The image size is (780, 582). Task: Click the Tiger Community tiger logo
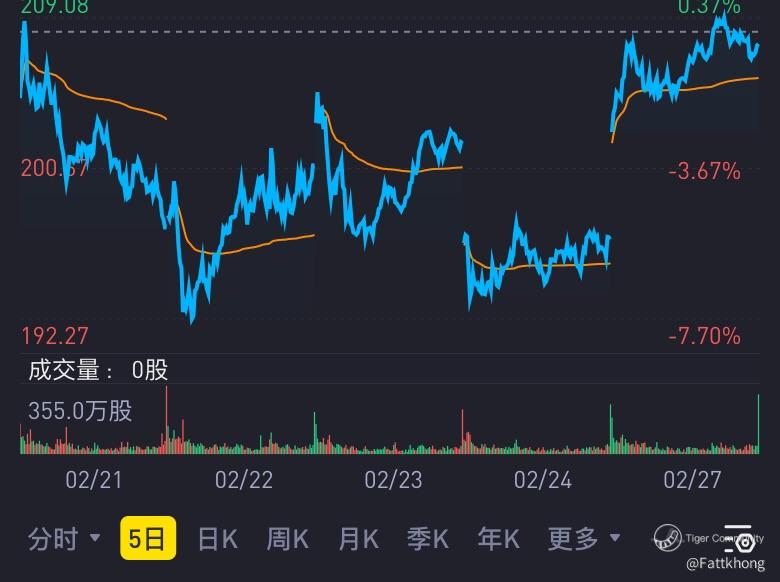click(x=667, y=538)
